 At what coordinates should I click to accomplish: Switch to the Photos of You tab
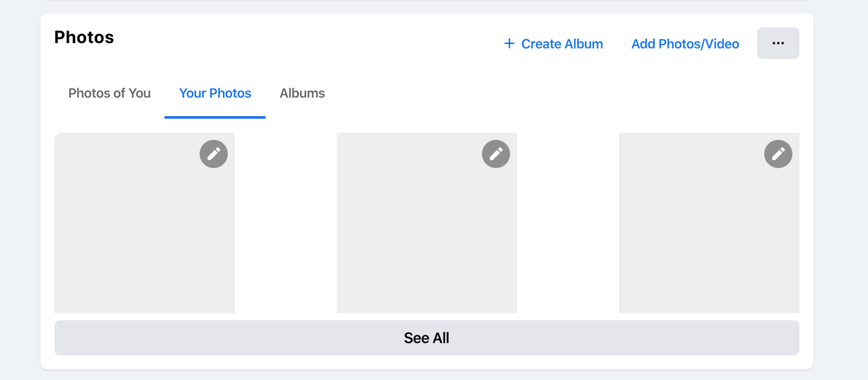[x=109, y=93]
